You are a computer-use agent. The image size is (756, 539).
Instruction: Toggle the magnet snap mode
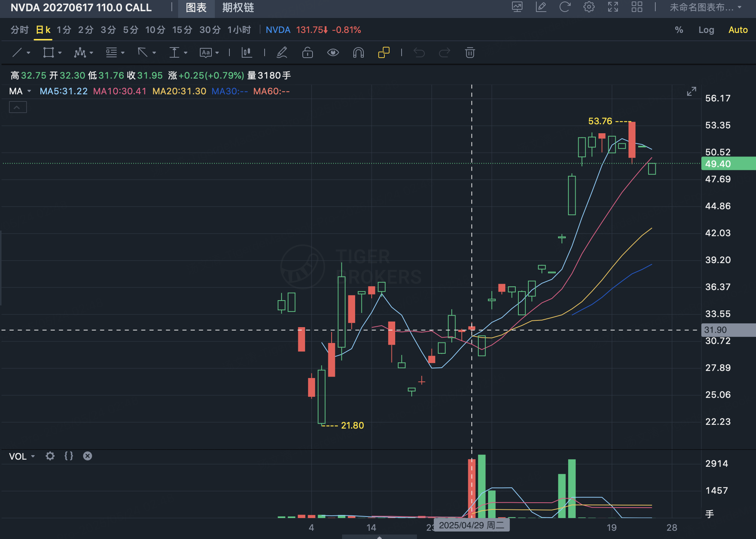click(359, 52)
